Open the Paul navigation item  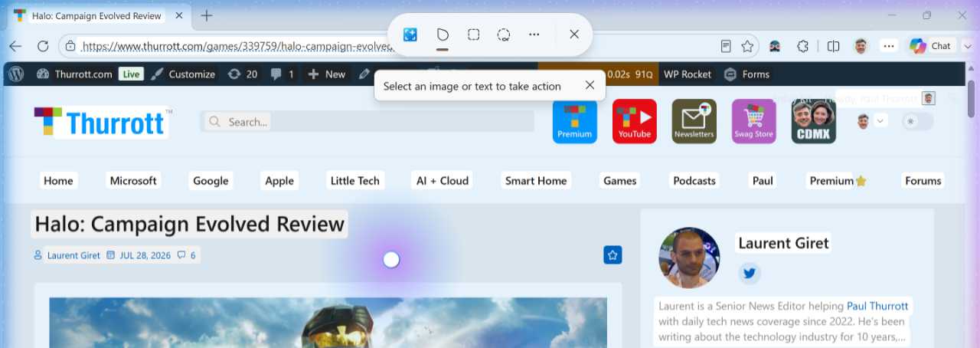[x=763, y=180]
